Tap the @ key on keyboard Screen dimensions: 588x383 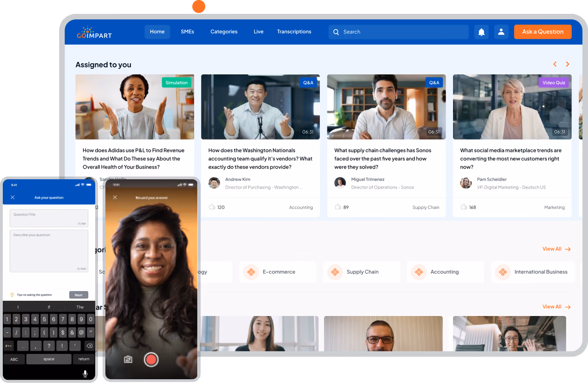[x=81, y=332]
